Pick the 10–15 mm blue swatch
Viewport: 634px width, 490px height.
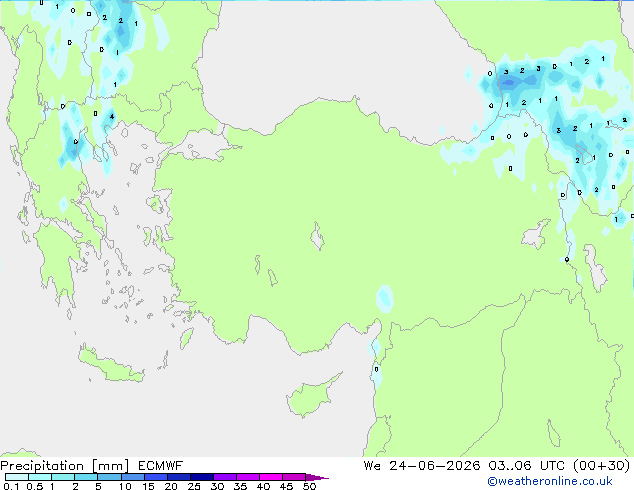(133, 477)
